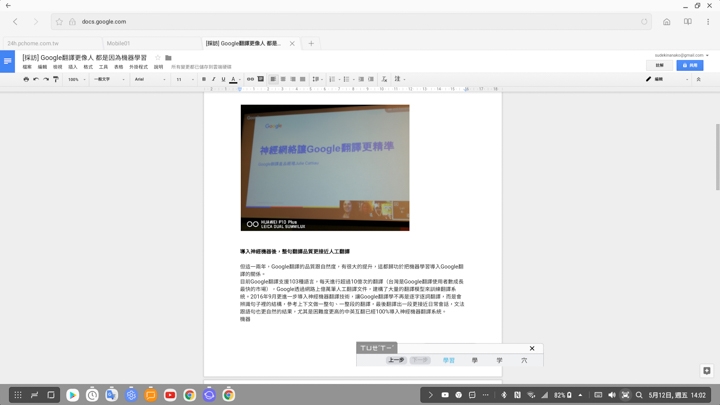Click the Print icon in Docs toolbar
The width and height of the screenshot is (720, 405).
tap(26, 79)
